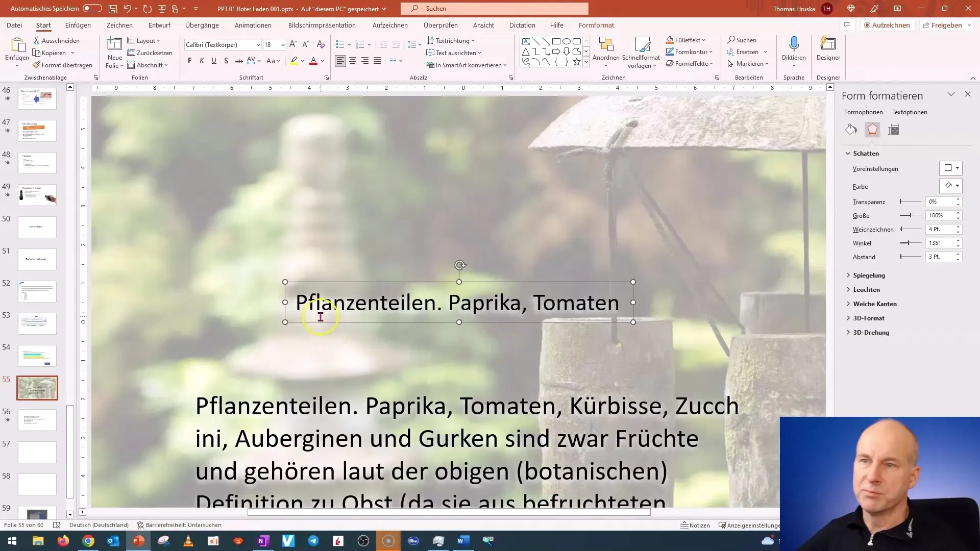Open the Datei menu

tap(14, 25)
